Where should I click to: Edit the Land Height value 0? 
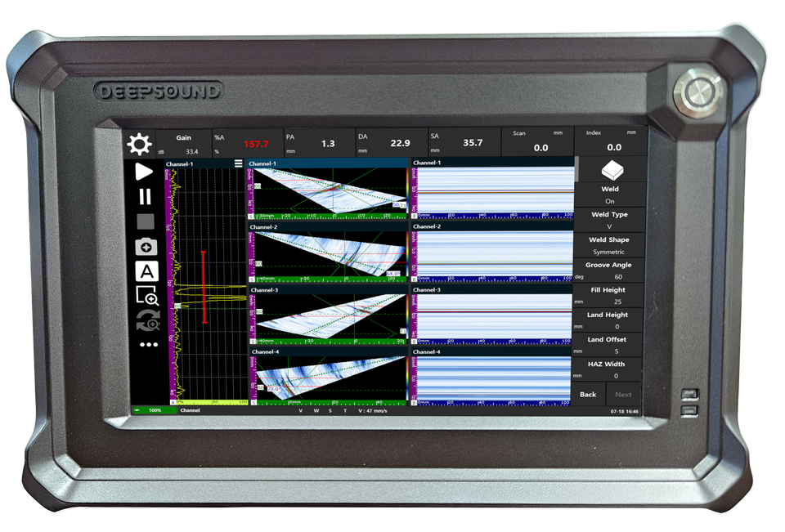608,320
